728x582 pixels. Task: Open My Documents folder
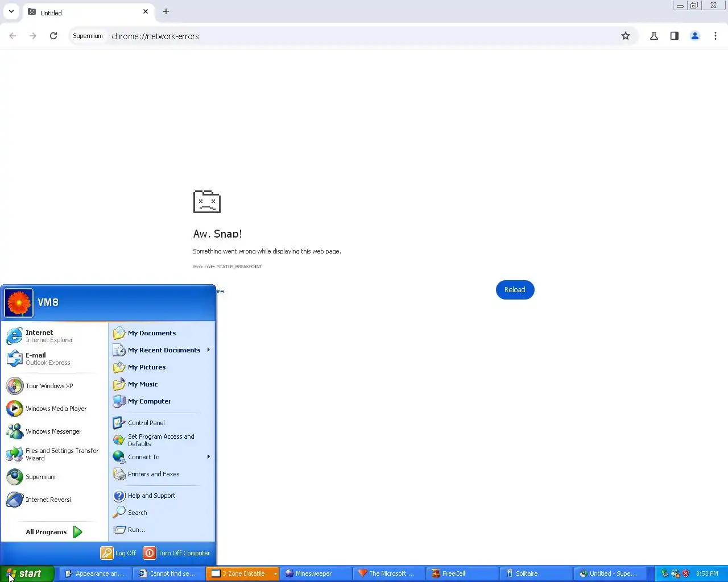pyautogui.click(x=162, y=333)
